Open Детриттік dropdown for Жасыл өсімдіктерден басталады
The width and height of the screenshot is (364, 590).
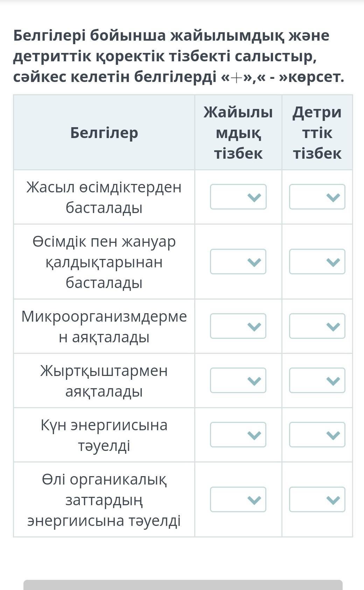pyautogui.click(x=317, y=197)
